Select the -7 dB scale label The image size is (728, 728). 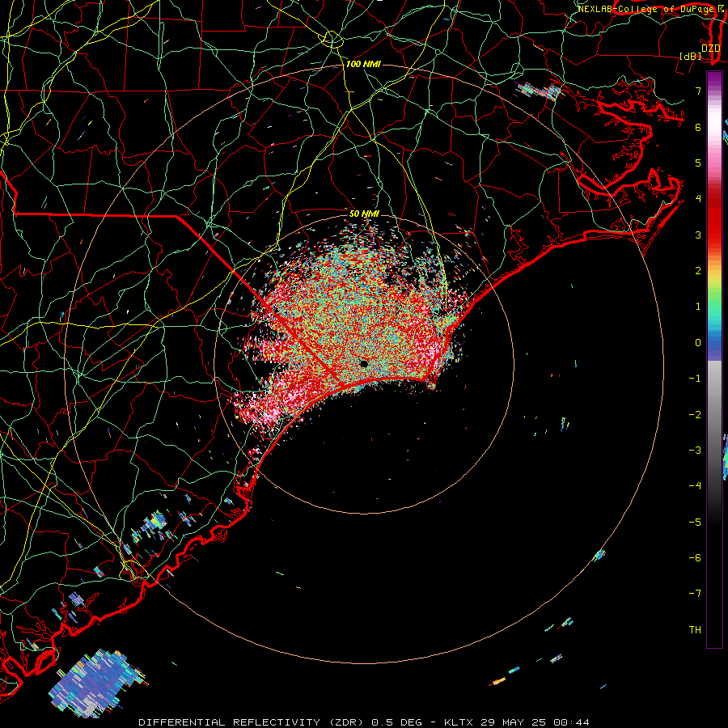coord(695,594)
